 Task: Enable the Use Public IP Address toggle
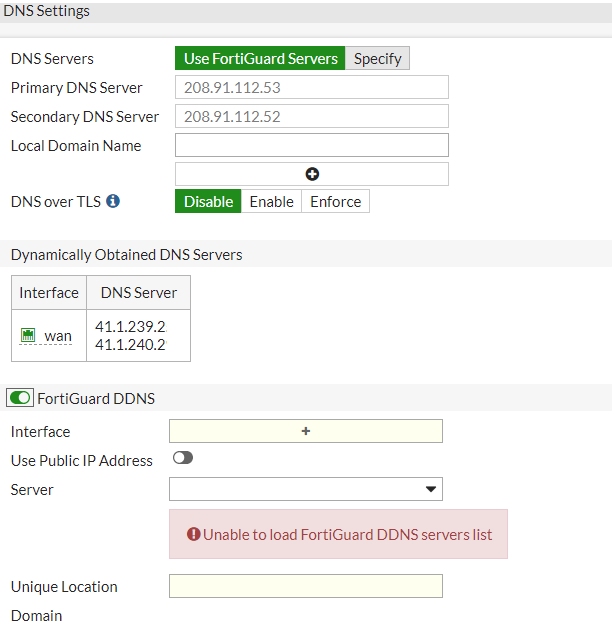coord(183,458)
